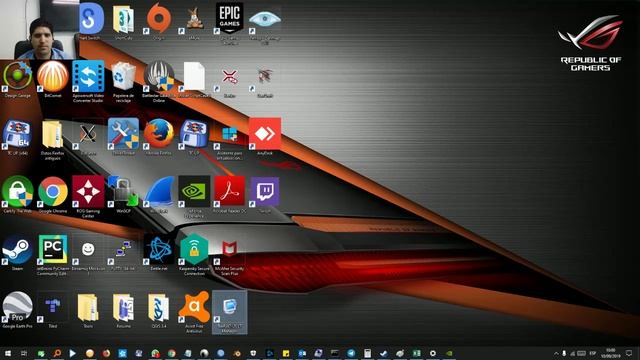Open Acrobat Reader DC shortcut
The image size is (640, 360).
coord(229,192)
